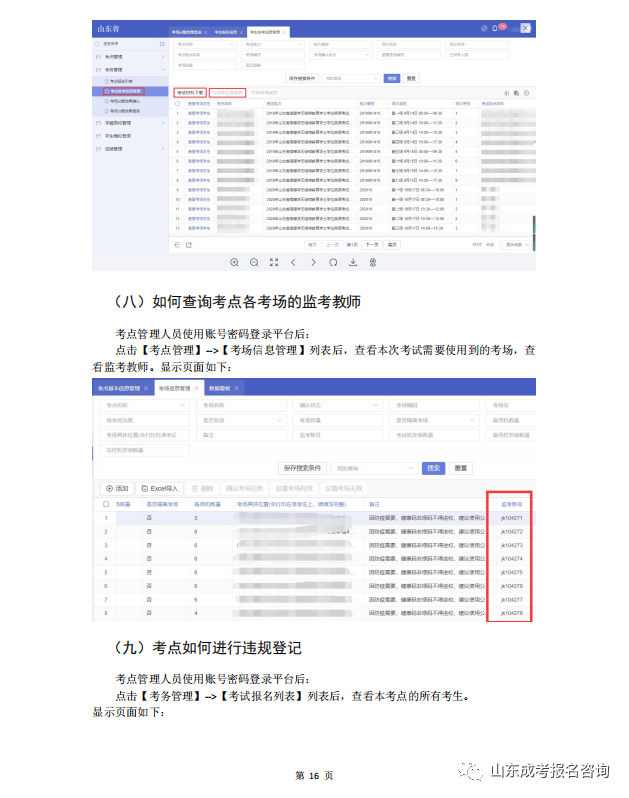Click the sidebar menu toggle icon near search

click(x=162, y=44)
